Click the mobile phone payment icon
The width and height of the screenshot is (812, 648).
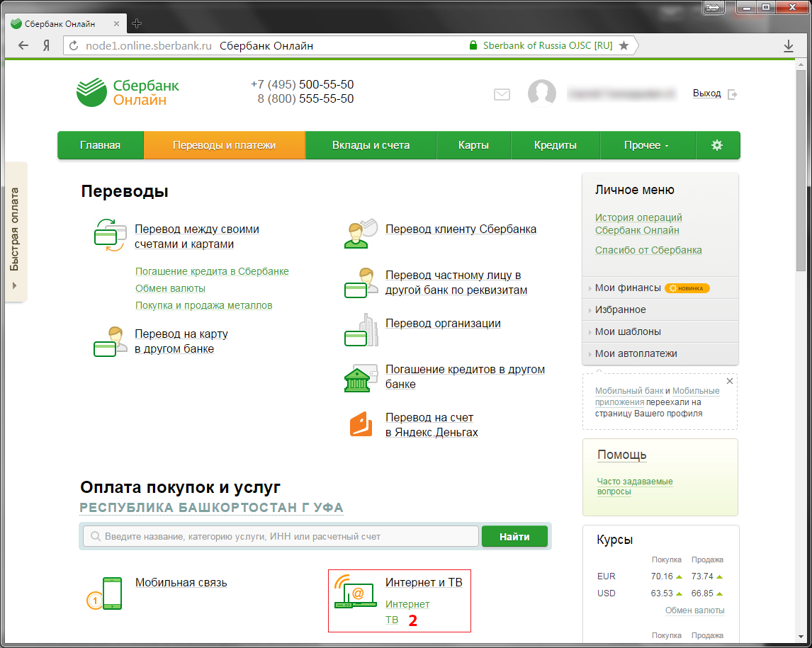105,593
